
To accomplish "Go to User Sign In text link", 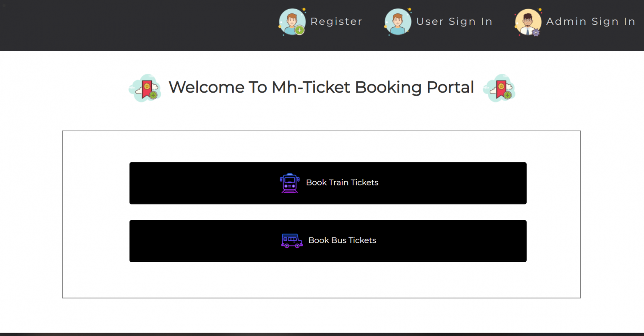I will [454, 21].
